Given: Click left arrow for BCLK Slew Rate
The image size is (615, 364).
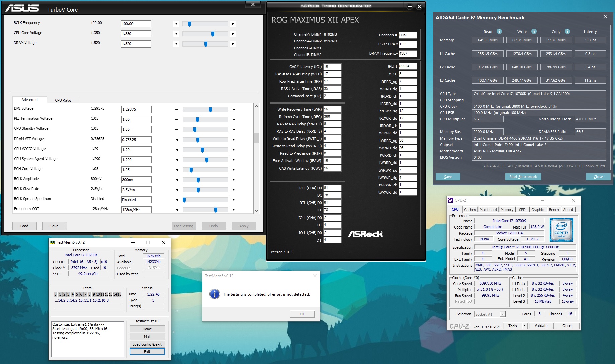Looking at the screenshot, I should [176, 190].
